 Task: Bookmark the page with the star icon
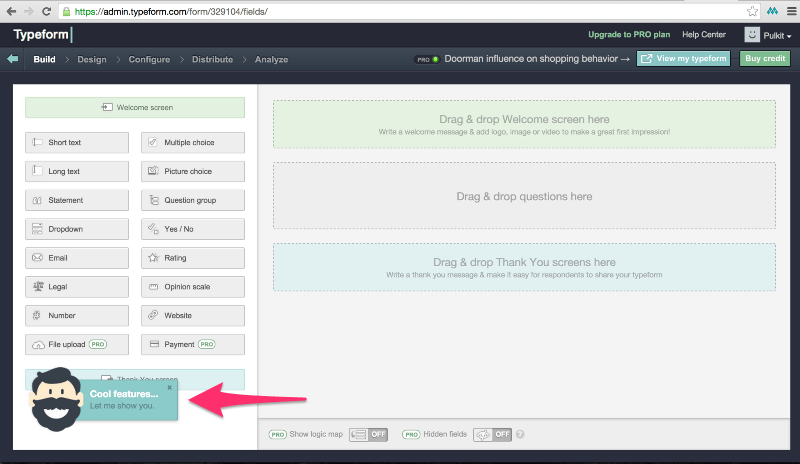pyautogui.click(x=752, y=11)
